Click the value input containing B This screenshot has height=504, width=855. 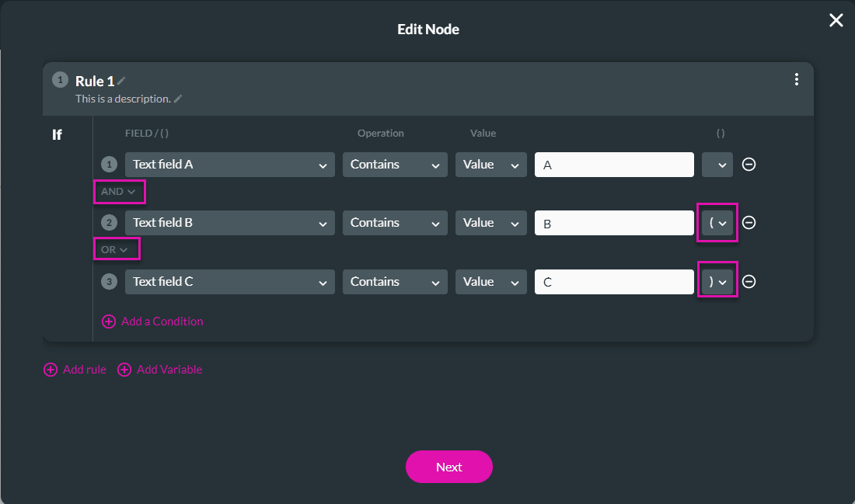[x=614, y=223]
